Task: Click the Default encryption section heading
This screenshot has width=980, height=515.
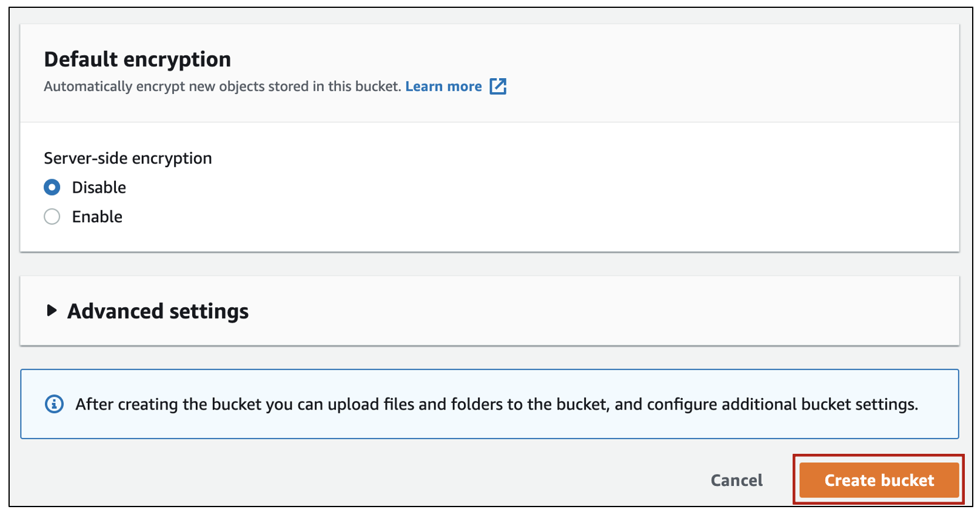Action: point(138,59)
